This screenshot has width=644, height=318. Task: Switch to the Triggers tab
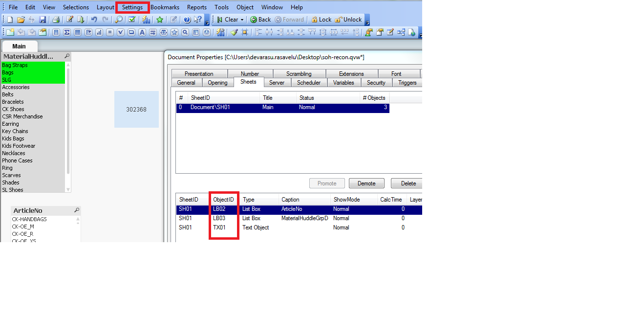(407, 83)
